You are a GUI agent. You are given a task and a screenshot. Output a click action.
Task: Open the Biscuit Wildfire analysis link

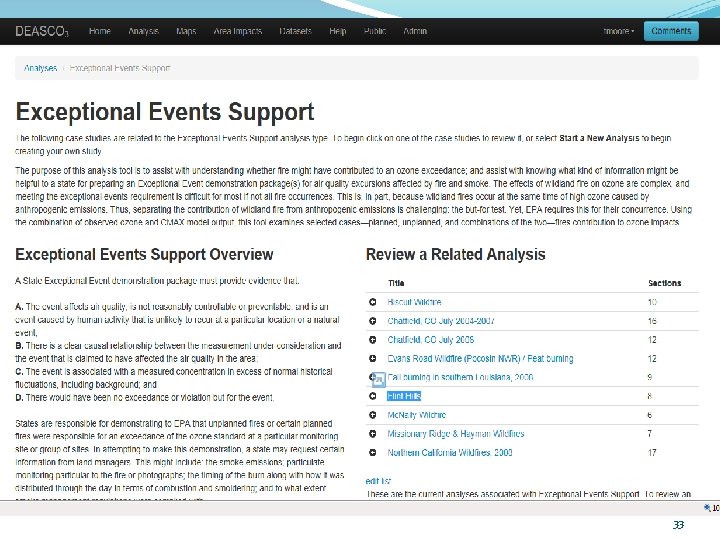tap(414, 302)
